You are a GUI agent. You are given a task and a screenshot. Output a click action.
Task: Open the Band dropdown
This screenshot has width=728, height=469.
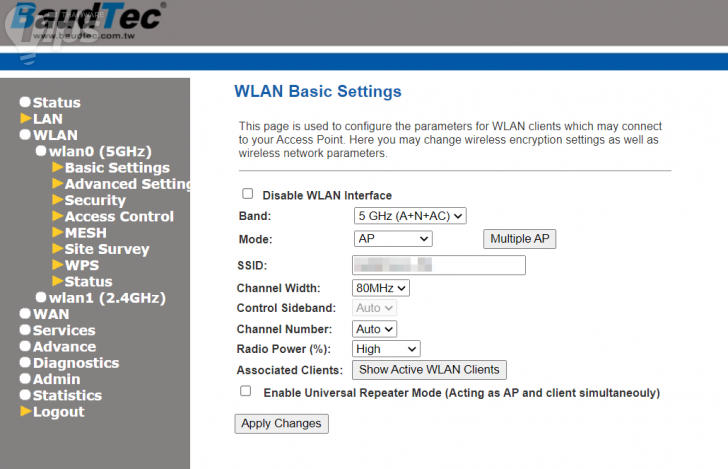point(410,215)
